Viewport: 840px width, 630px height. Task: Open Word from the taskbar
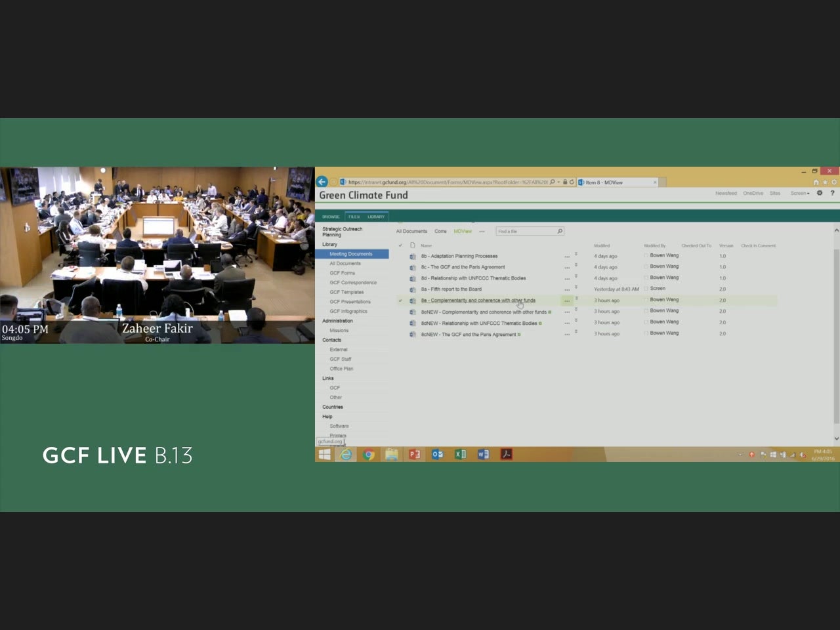(484, 454)
